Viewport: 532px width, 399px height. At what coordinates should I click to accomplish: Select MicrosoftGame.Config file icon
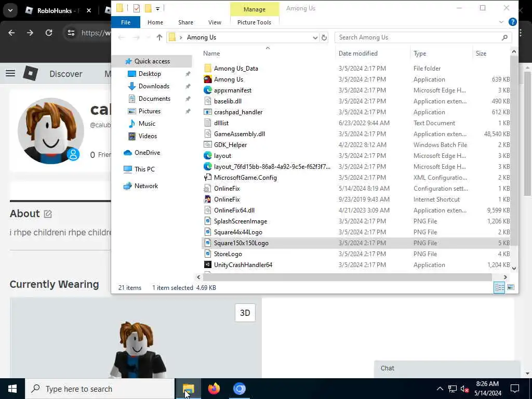coord(208,178)
